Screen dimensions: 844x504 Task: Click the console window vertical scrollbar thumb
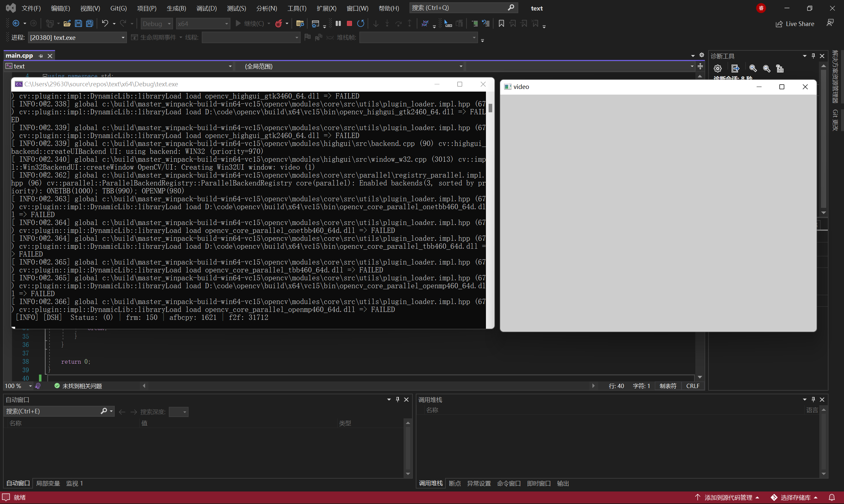pyautogui.click(x=490, y=108)
